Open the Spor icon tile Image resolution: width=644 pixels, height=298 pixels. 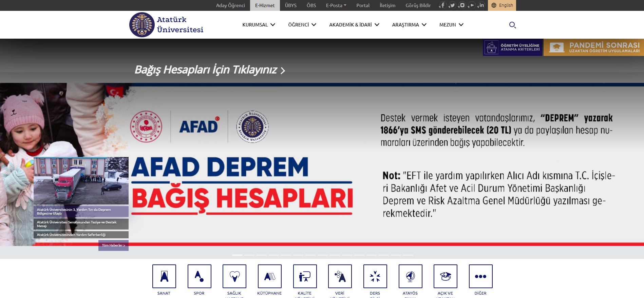(x=199, y=276)
